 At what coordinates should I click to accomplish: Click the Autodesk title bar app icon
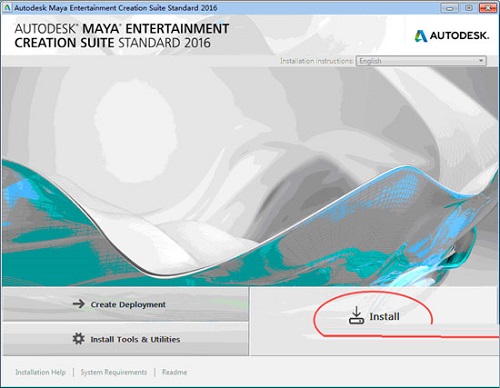tap(7, 8)
